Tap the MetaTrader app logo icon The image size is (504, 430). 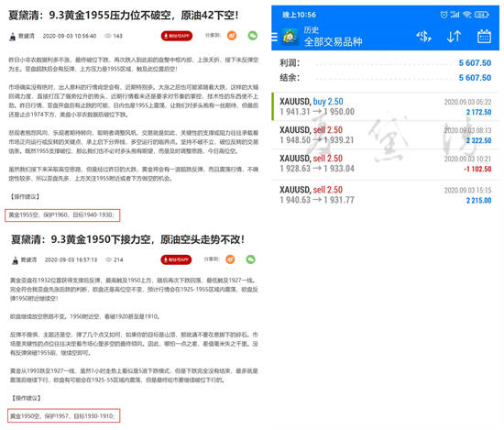point(290,37)
